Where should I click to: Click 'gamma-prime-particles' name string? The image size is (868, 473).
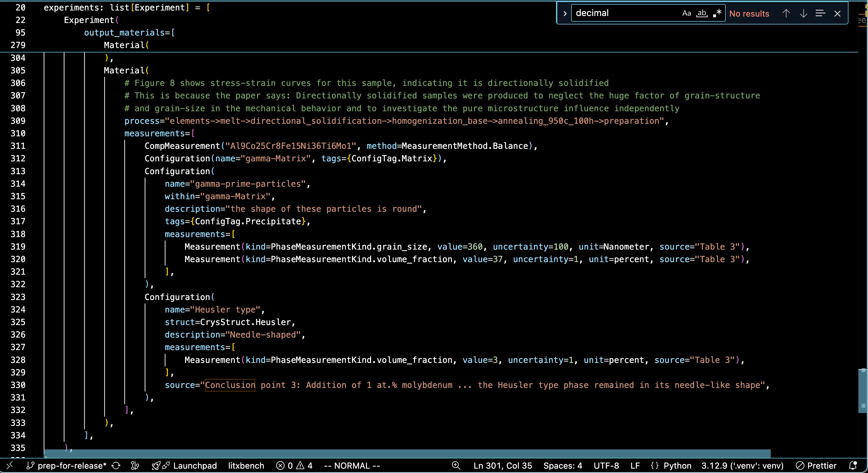click(248, 183)
